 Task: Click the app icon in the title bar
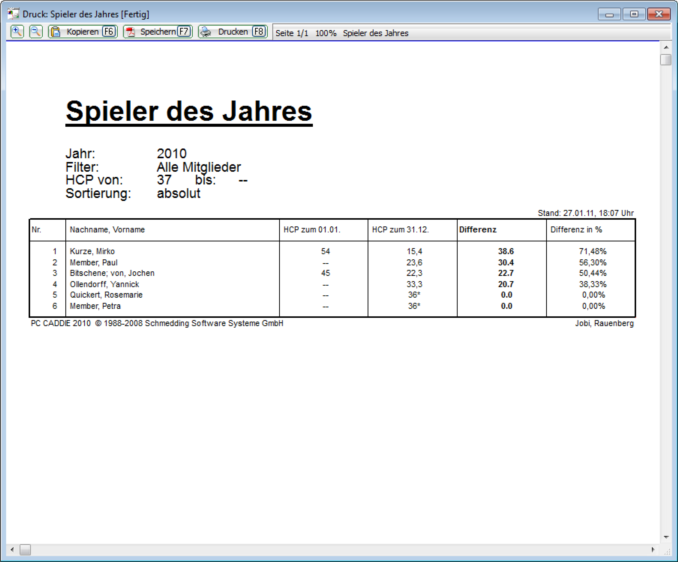pyautogui.click(x=13, y=14)
